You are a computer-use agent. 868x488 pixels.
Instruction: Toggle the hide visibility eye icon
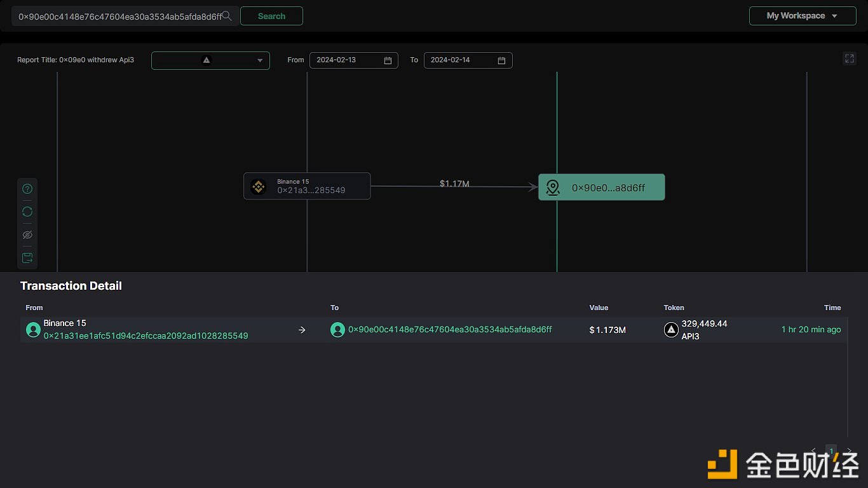[x=27, y=234]
